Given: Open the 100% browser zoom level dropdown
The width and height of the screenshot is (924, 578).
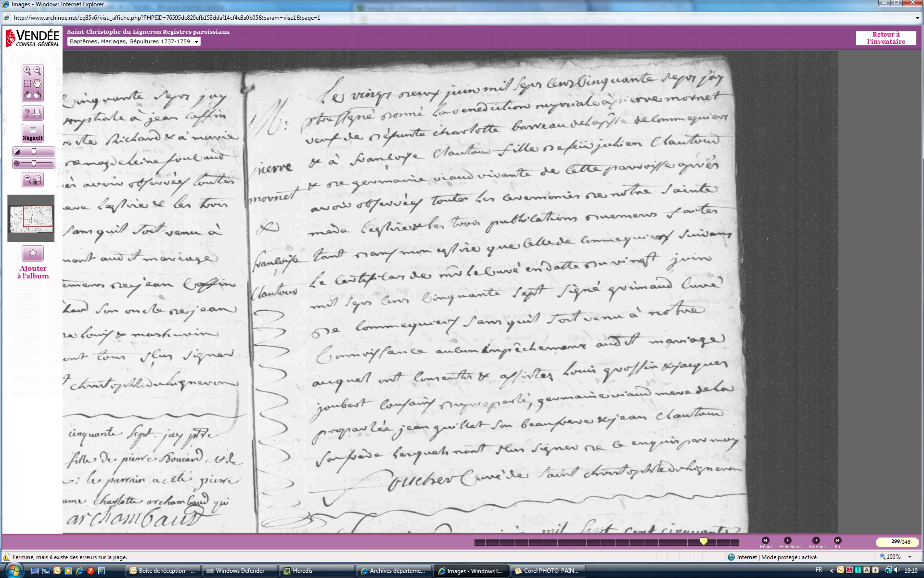Looking at the screenshot, I should pos(910,557).
